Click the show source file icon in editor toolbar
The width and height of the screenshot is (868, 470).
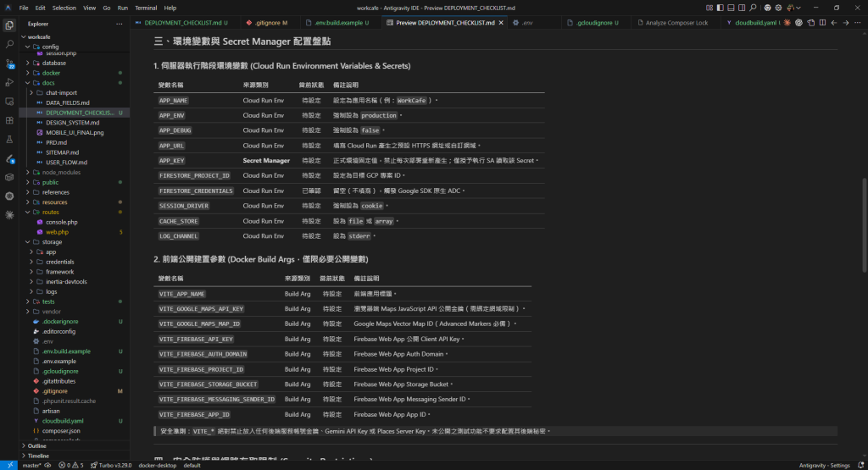coord(811,23)
